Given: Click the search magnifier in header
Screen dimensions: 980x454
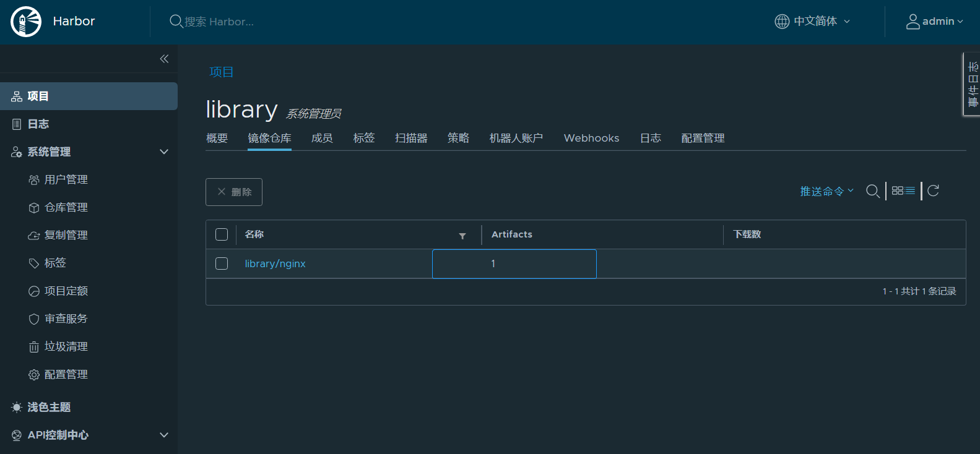Looking at the screenshot, I should [176, 22].
